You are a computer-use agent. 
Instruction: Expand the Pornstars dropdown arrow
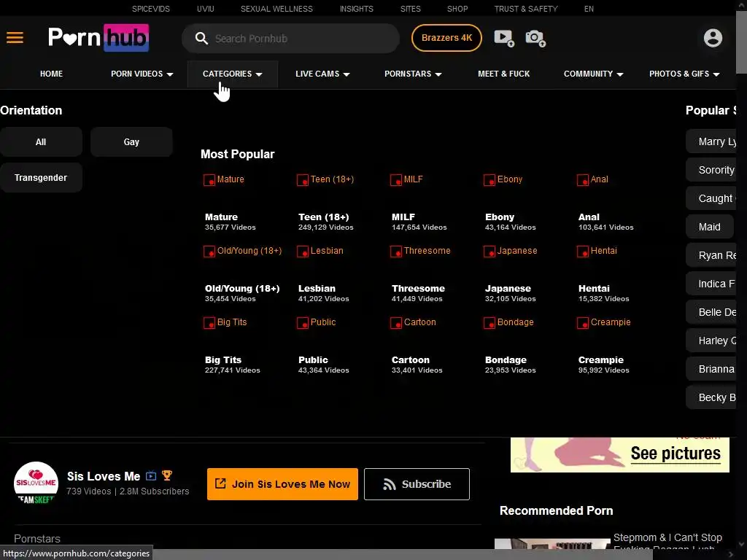(x=438, y=74)
